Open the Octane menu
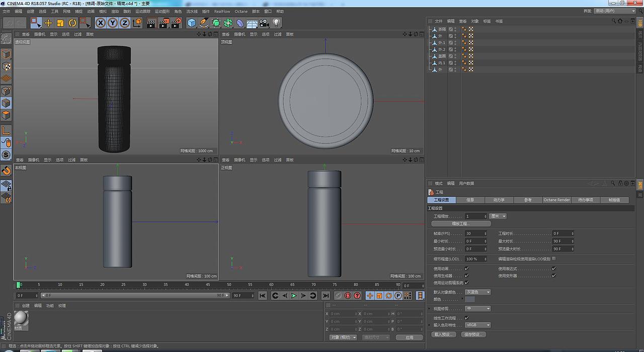644x352 pixels. point(241,11)
